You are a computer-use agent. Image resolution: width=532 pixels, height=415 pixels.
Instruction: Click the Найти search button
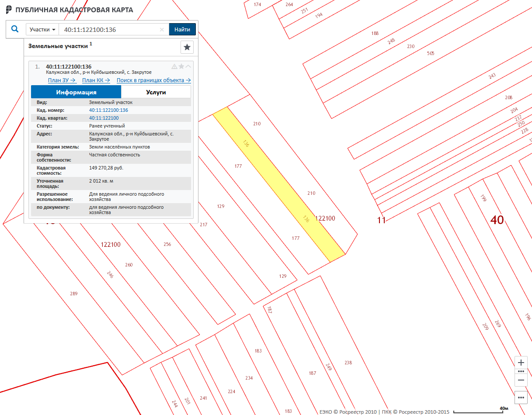click(182, 30)
